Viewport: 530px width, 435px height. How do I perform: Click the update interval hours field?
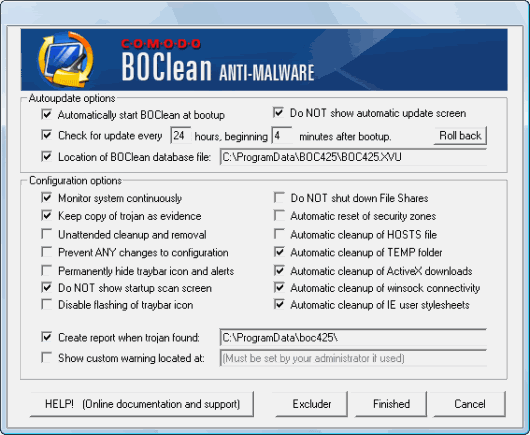(180, 136)
